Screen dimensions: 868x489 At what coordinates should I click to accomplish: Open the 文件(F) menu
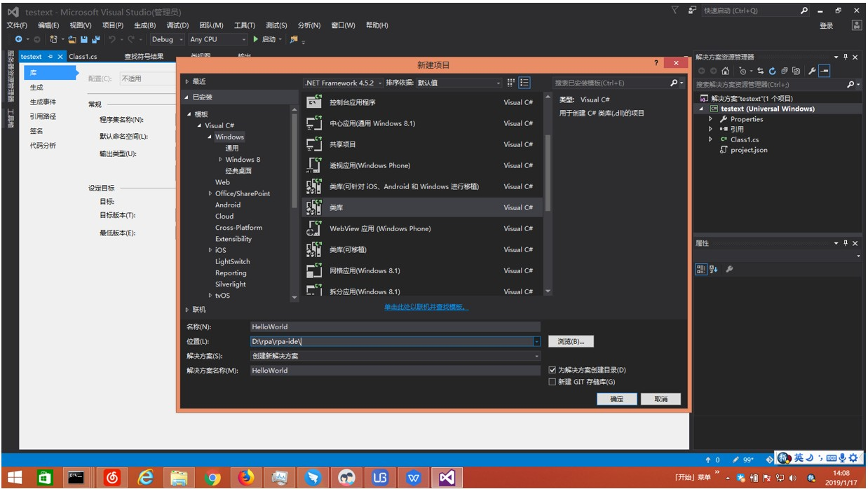17,25
